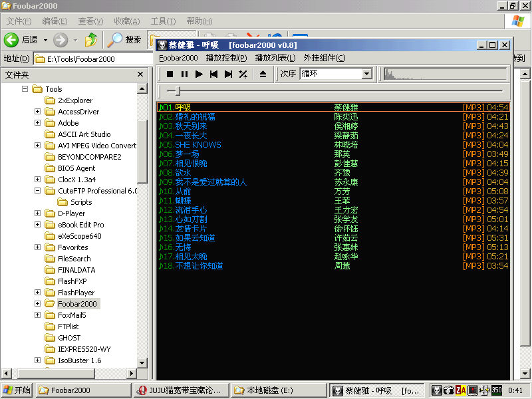
Task: Click the Explorer Back arrow icon
Action: (x=11, y=40)
